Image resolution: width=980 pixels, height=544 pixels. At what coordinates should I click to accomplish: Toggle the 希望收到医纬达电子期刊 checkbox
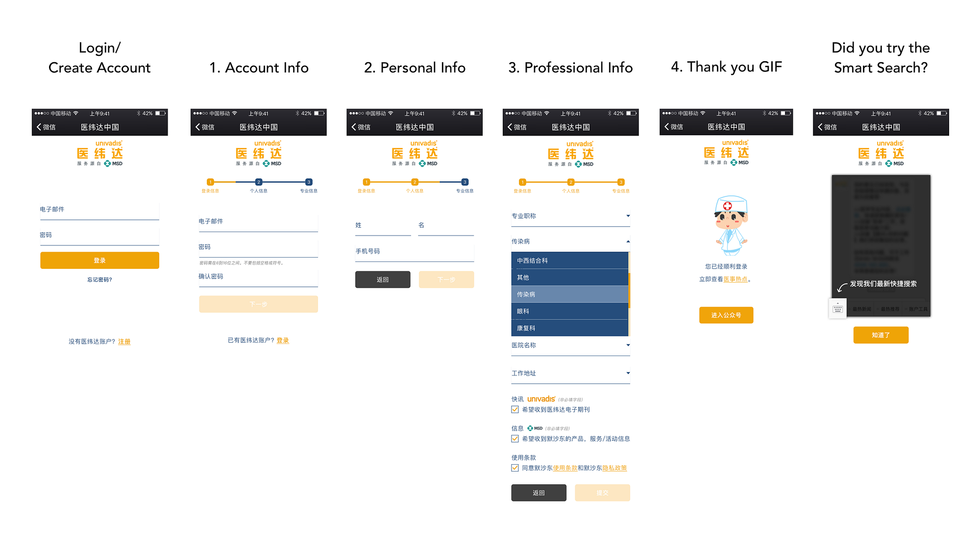515,409
